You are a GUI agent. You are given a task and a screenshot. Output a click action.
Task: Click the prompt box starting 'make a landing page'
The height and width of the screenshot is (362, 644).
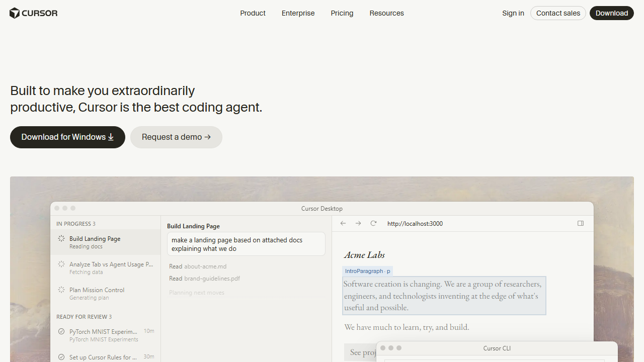point(246,244)
